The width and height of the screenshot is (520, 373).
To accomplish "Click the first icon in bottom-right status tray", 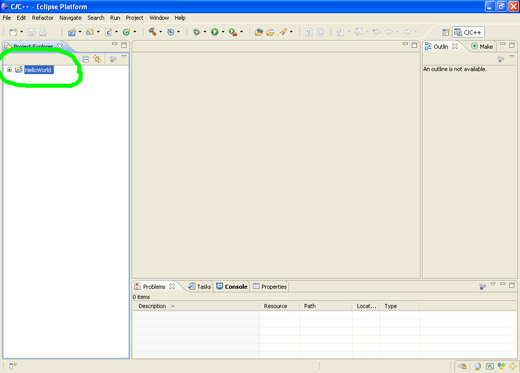I will (462, 366).
